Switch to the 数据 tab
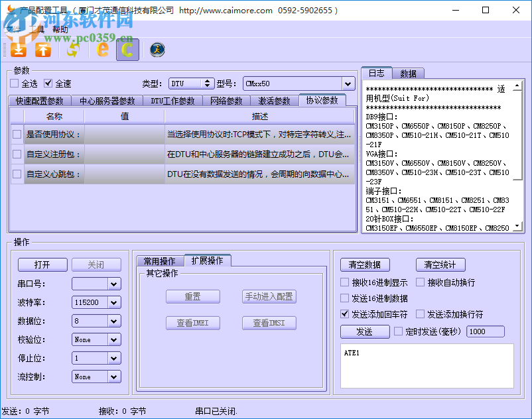The image size is (532, 419). click(x=409, y=72)
